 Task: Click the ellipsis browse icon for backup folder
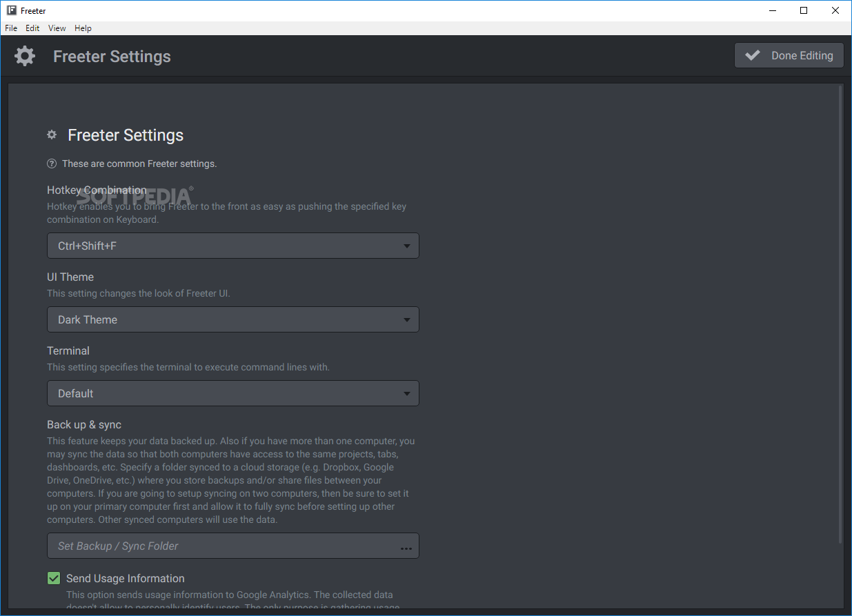point(406,548)
